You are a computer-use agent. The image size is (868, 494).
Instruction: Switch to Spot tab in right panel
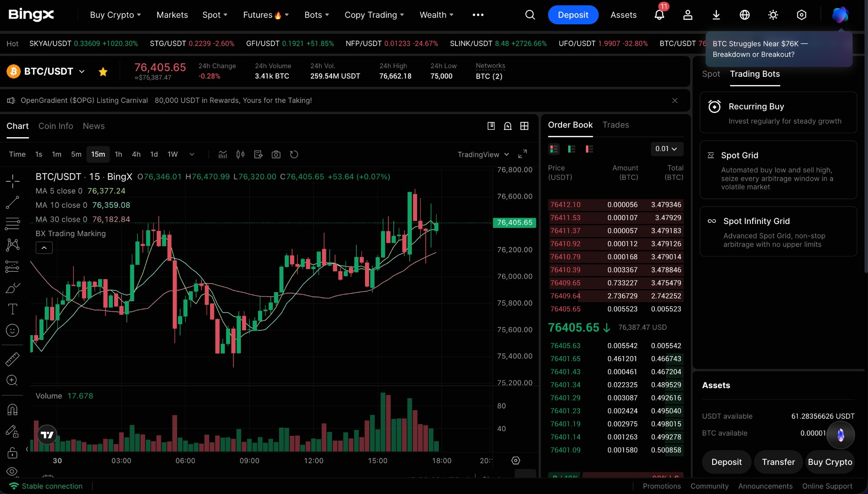pos(711,74)
